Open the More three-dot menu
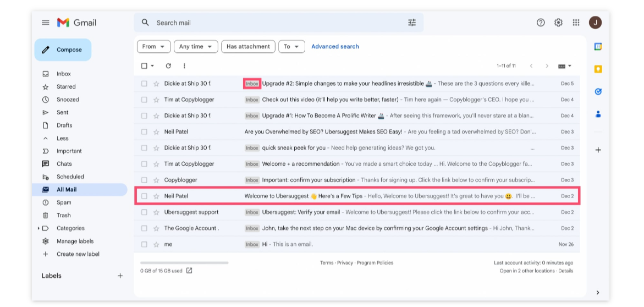 (184, 66)
